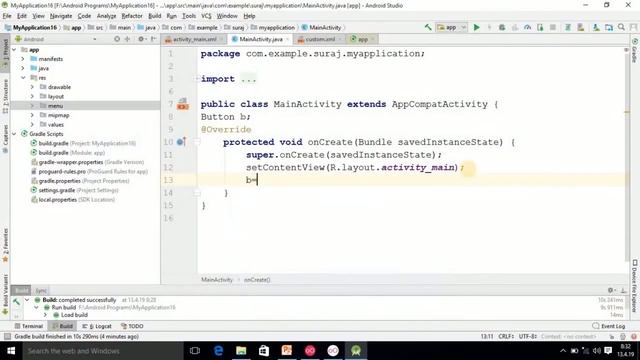Open the Terminal tool window

tap(29, 326)
